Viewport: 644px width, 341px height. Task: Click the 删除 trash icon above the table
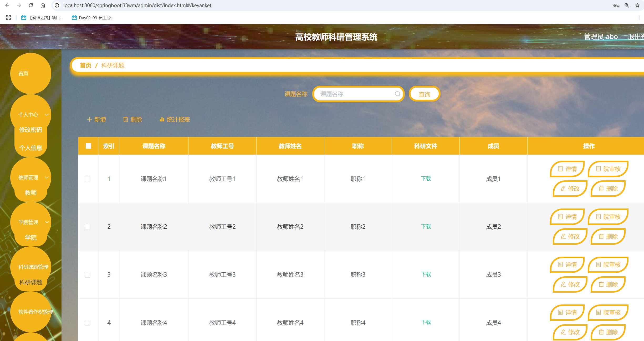[x=126, y=119]
